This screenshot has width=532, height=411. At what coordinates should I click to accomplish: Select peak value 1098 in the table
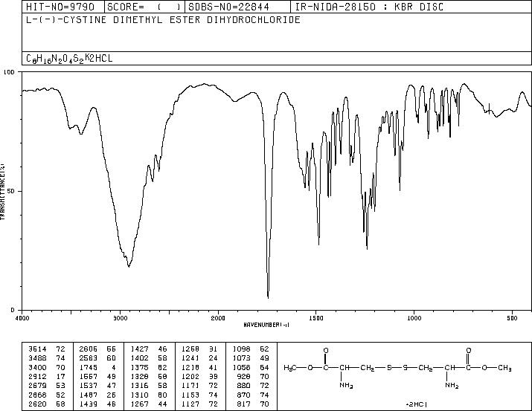tap(241, 349)
